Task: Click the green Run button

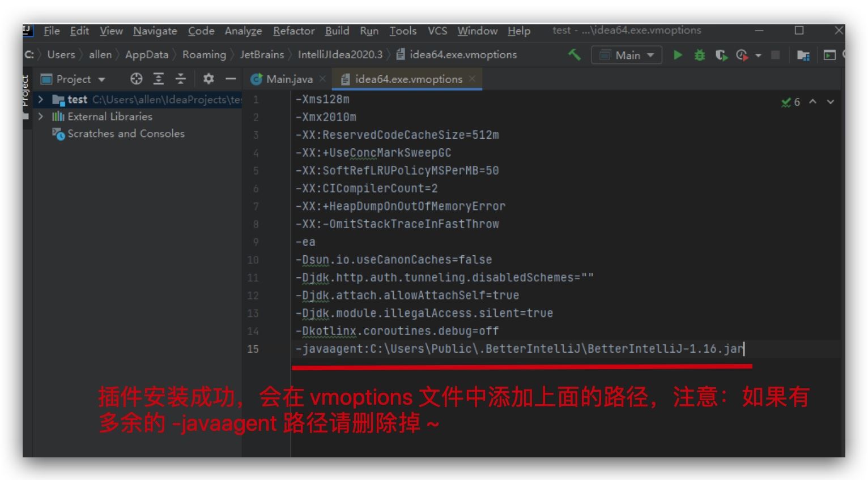Action: (677, 55)
